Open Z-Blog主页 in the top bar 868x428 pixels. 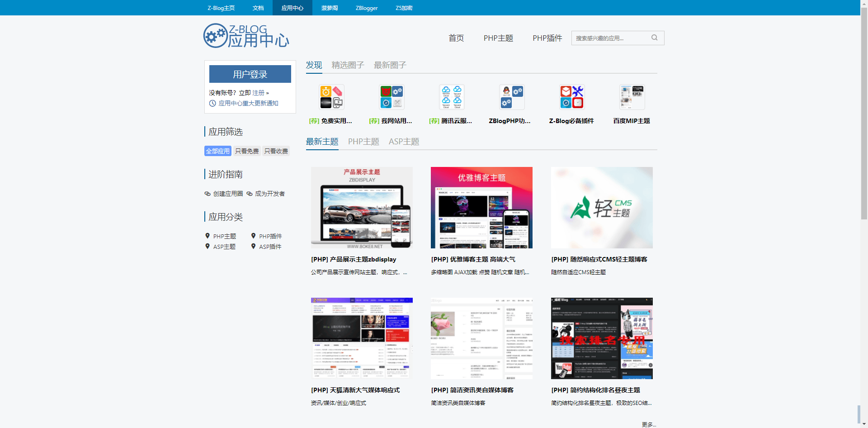tap(221, 8)
